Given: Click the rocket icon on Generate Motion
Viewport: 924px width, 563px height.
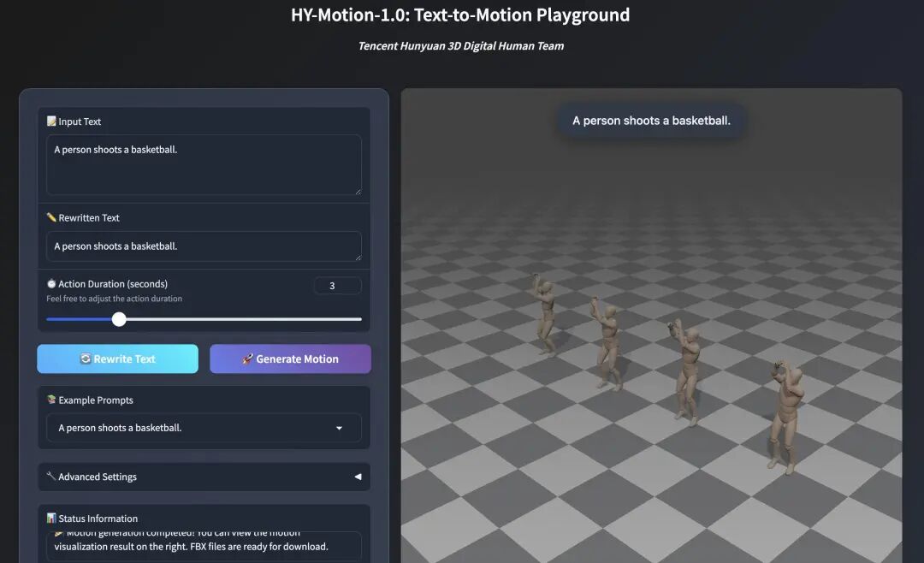Looking at the screenshot, I should tap(247, 359).
